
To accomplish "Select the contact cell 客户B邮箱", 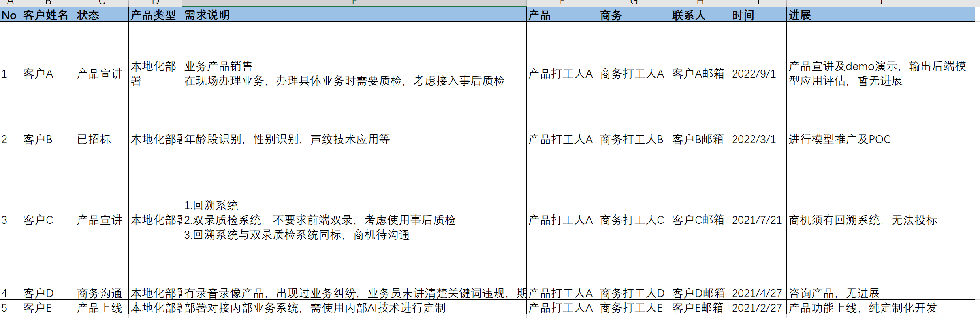I will [x=700, y=139].
